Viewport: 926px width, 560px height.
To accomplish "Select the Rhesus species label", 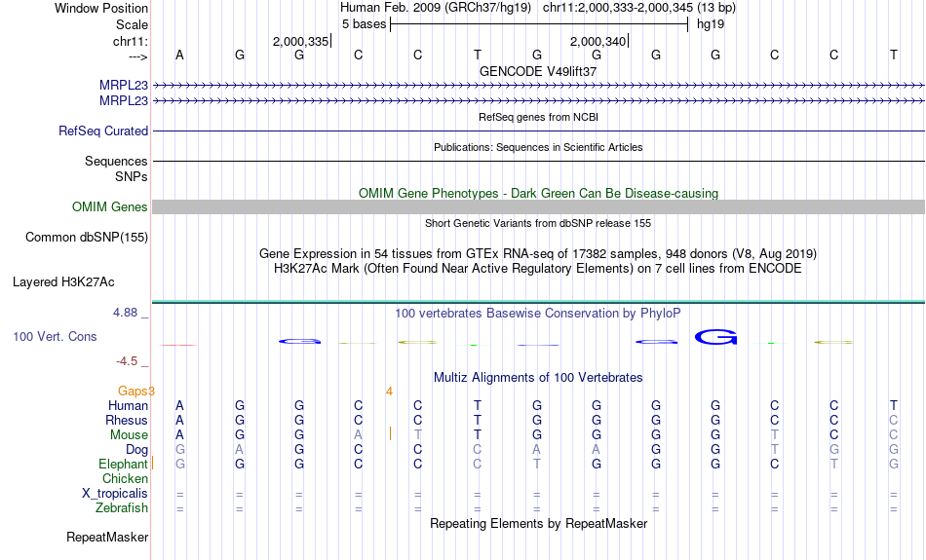I will [127, 420].
